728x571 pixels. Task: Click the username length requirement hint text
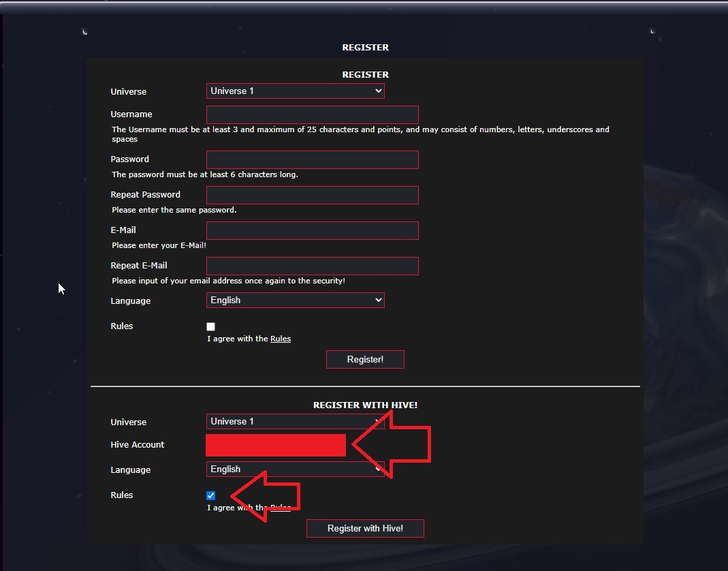point(360,134)
